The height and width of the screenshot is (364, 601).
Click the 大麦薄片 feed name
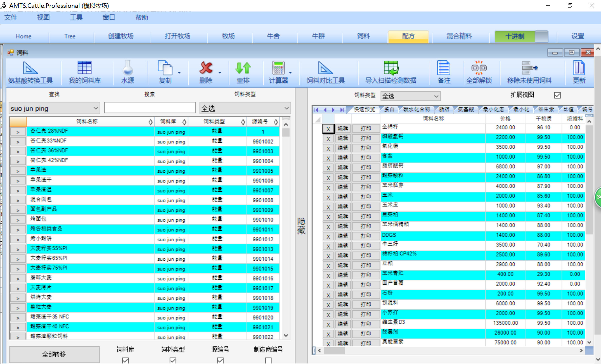click(x=41, y=287)
